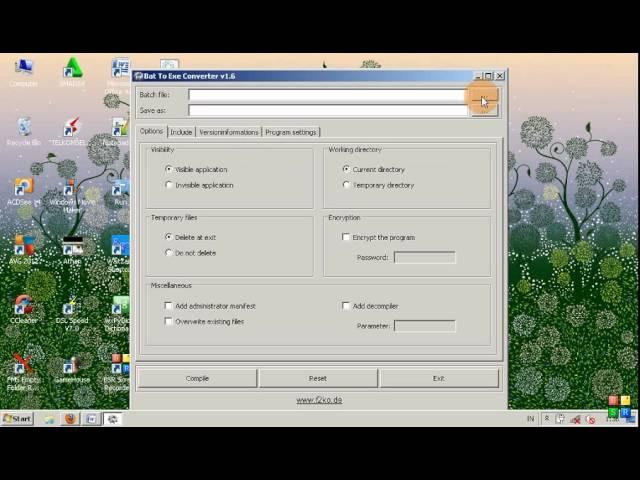This screenshot has height=480, width=640.
Task: Expand hidden tray icons chevron
Action: point(547,419)
